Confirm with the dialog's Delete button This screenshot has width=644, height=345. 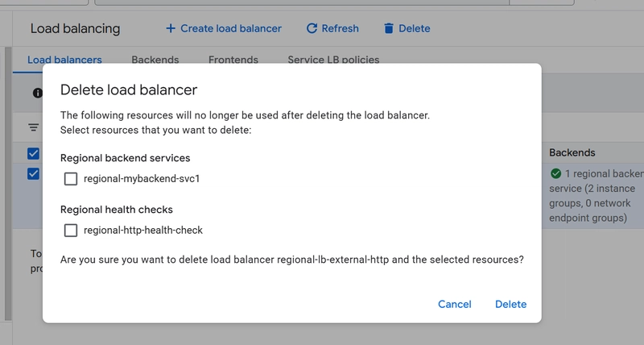point(510,304)
